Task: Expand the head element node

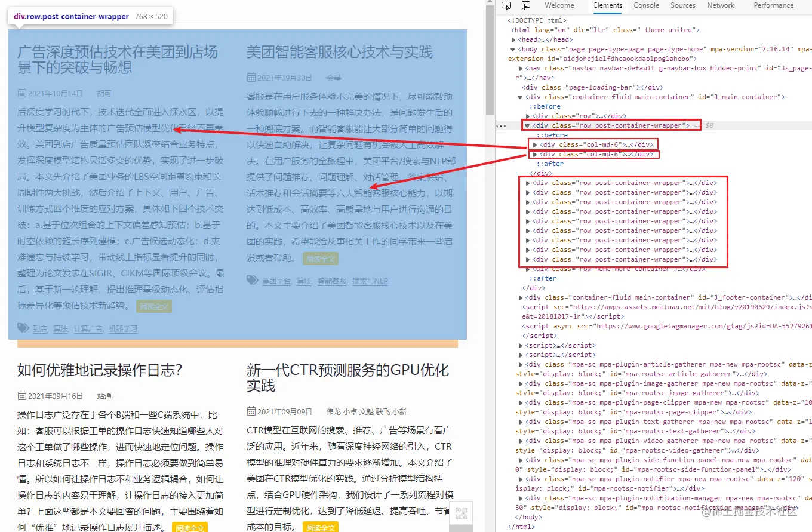Action: click(513, 39)
